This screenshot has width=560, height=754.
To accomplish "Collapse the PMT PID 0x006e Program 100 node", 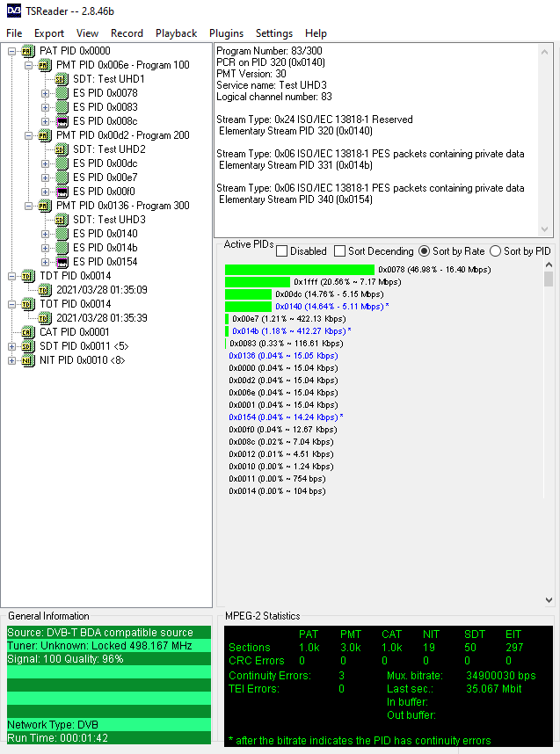I will [29, 65].
